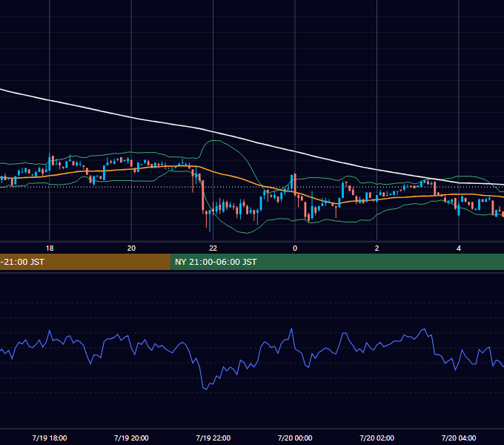Click the 20 hour axis label
504x445 pixels.
131,248
